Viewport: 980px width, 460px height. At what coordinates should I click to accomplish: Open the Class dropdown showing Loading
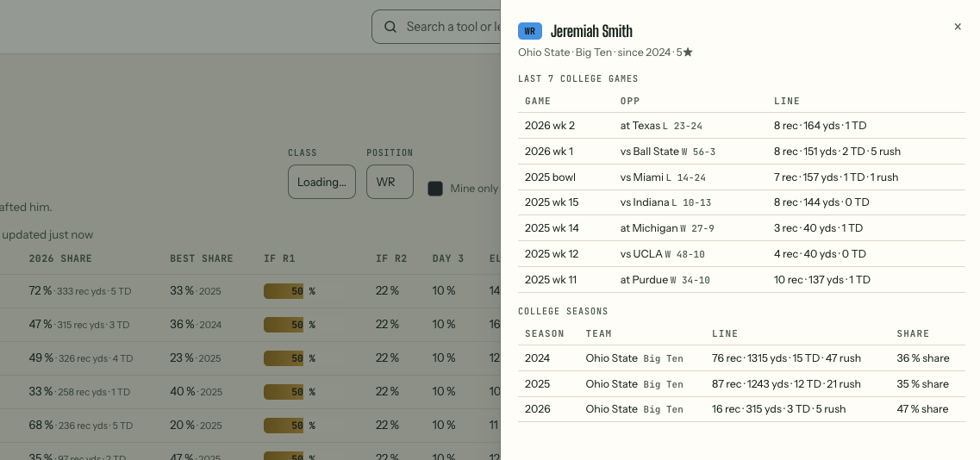(321, 182)
